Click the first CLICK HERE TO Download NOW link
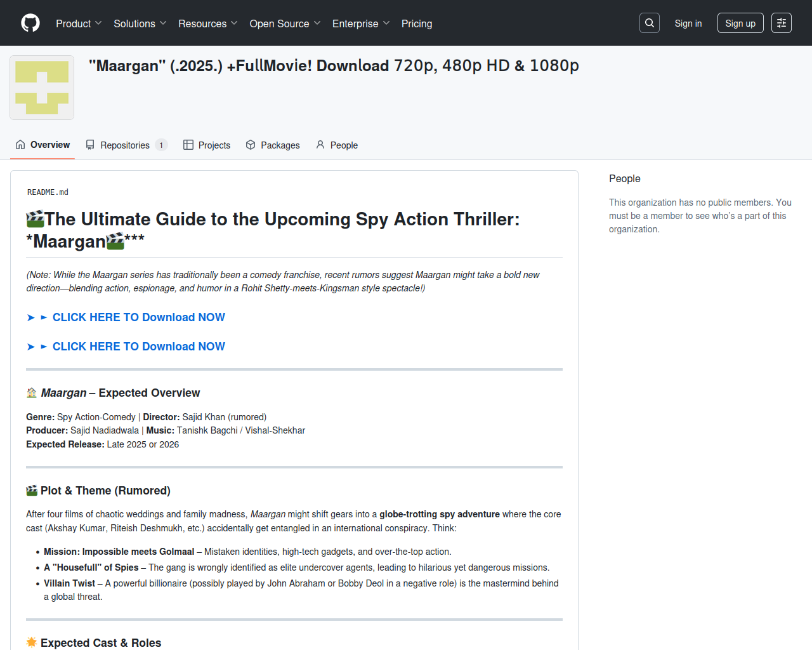The image size is (812, 650). pos(138,317)
